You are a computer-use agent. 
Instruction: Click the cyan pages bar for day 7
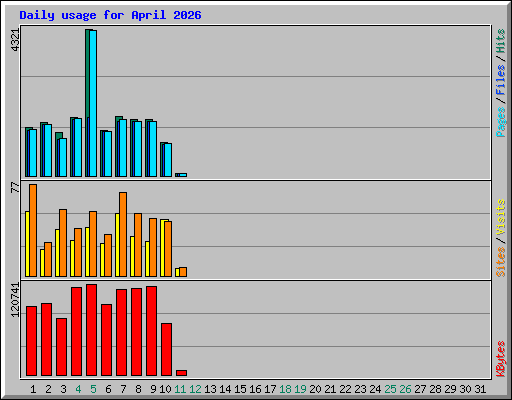pyautogui.click(x=123, y=148)
